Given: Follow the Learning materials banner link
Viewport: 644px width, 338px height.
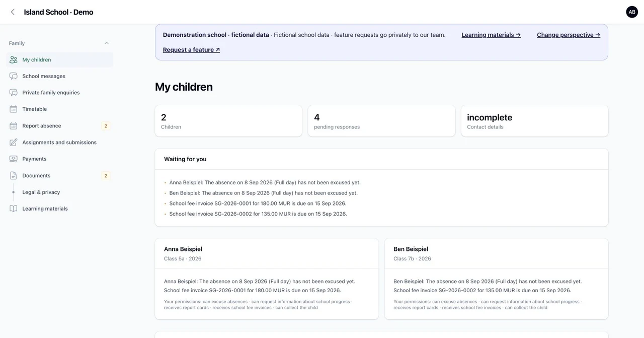Looking at the screenshot, I should [x=491, y=35].
